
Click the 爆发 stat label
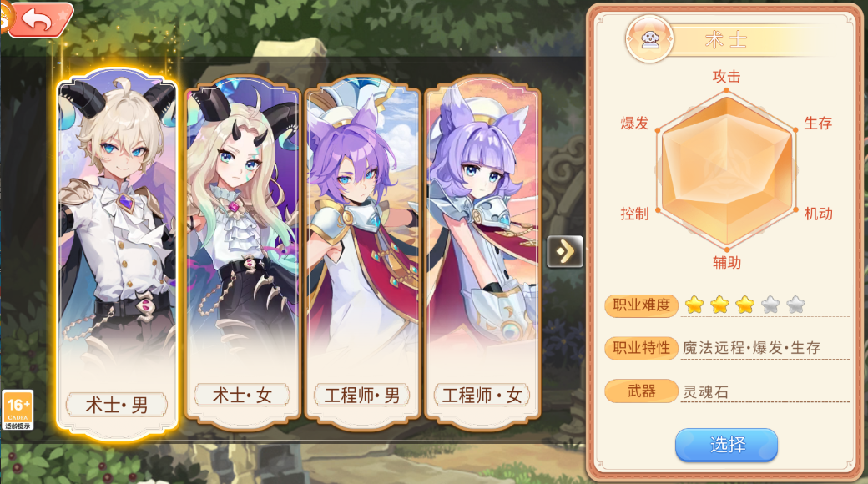click(x=634, y=123)
